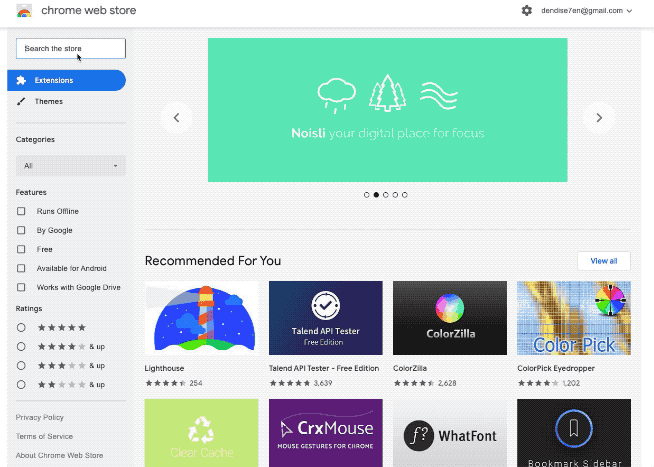Viewport: 654px width, 467px height.
Task: Open settings via the gear icon
Action: pyautogui.click(x=527, y=11)
